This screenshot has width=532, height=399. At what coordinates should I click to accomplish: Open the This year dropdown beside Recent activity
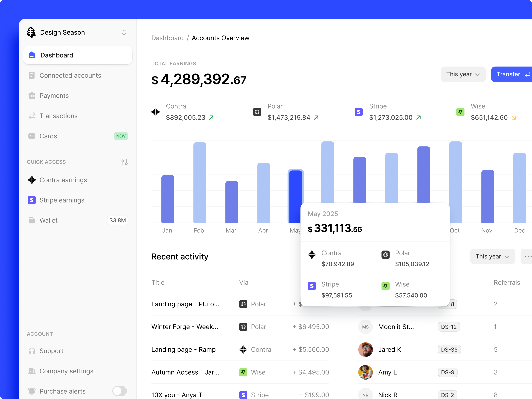click(x=492, y=256)
